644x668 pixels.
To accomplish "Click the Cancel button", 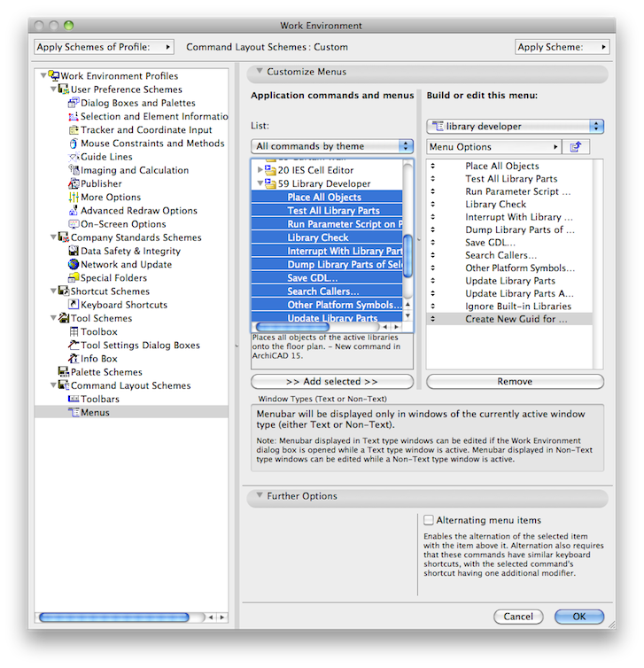I will (518, 617).
